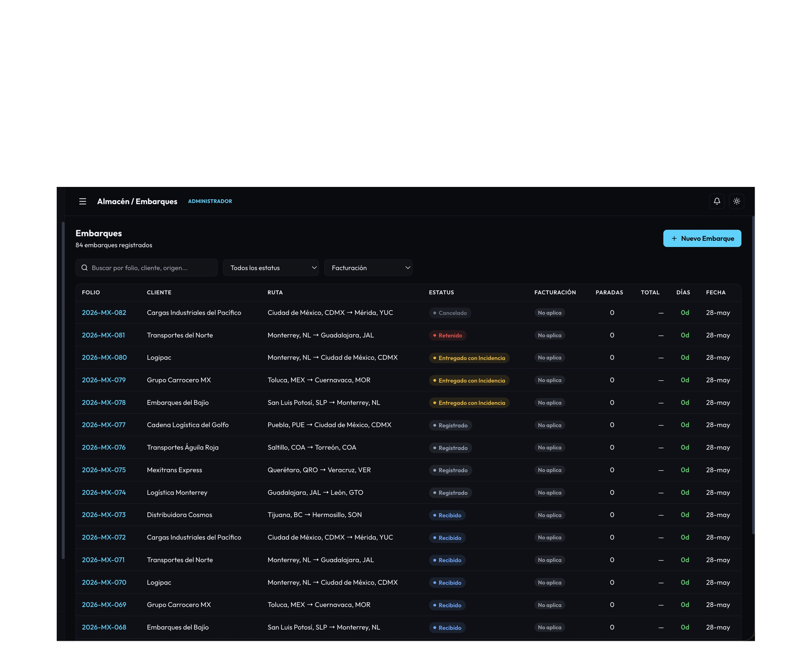Image resolution: width=812 pixels, height=668 pixels.
Task: Toggle the light theme sun icon
Action: pyautogui.click(x=737, y=201)
